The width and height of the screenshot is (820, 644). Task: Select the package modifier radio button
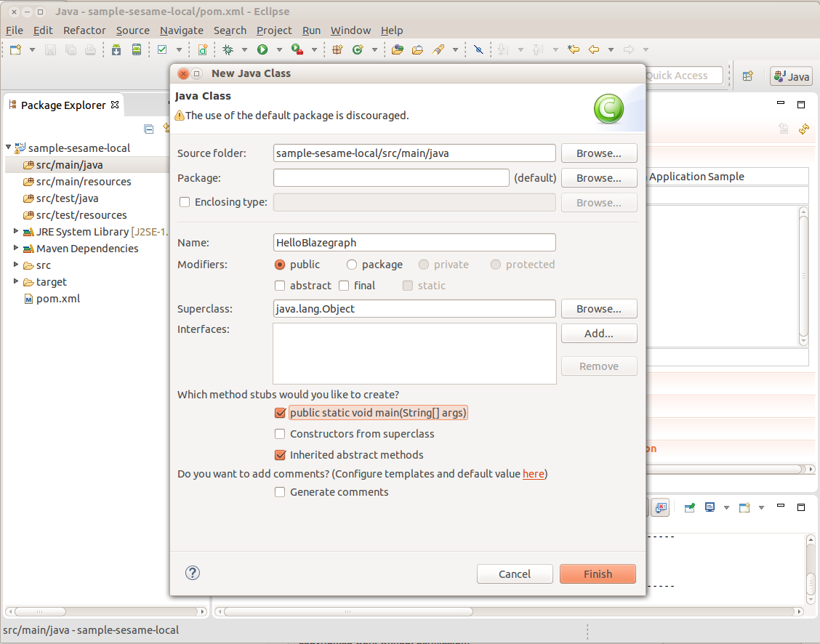tap(352, 265)
